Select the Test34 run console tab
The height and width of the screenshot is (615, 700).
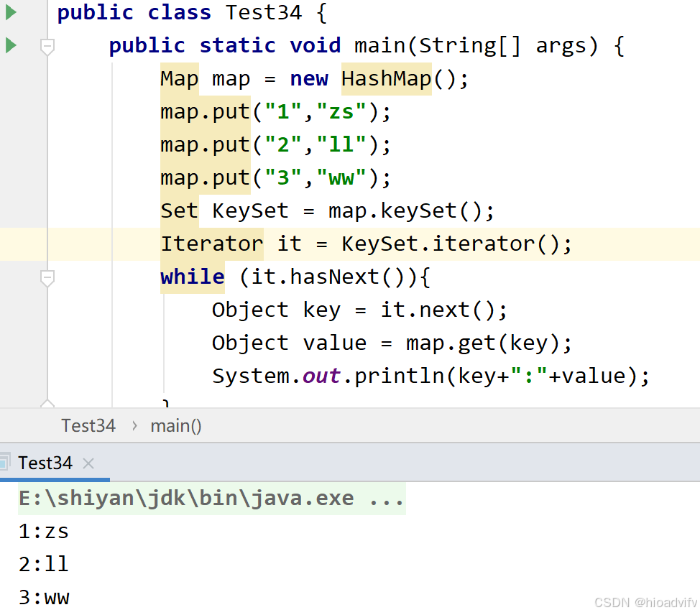click(45, 463)
